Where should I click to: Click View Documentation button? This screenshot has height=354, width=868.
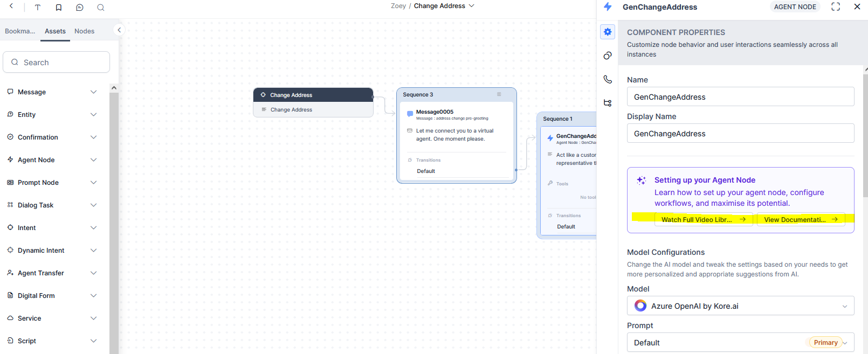click(801, 219)
